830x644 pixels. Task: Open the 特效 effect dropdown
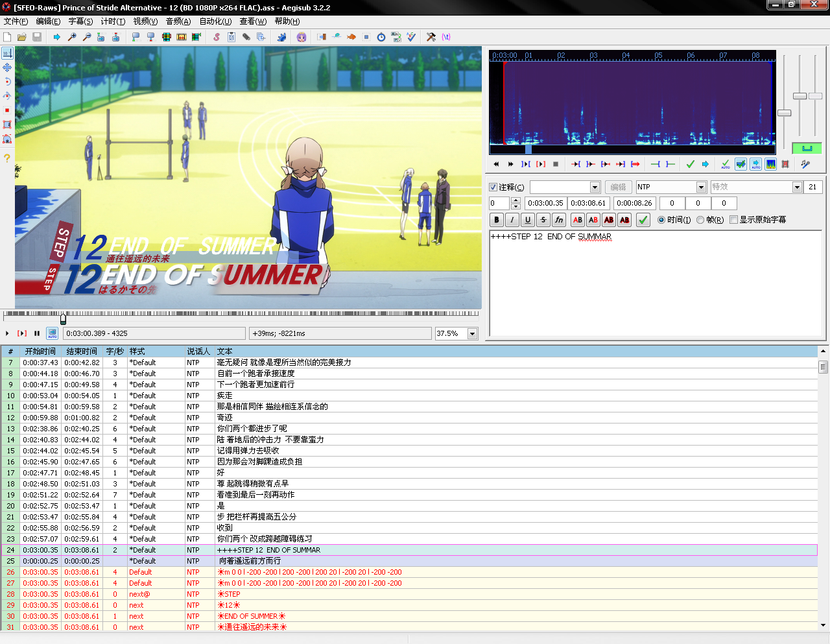click(x=798, y=187)
